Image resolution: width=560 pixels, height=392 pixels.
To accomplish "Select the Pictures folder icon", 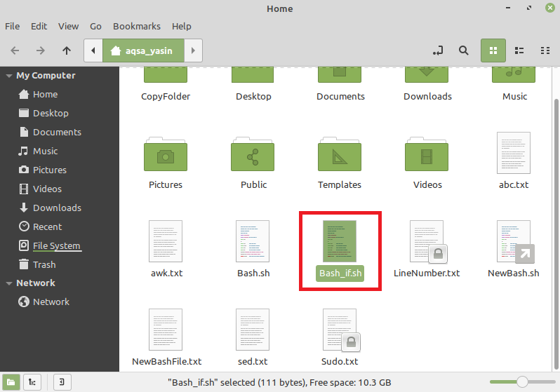I will coord(166,154).
